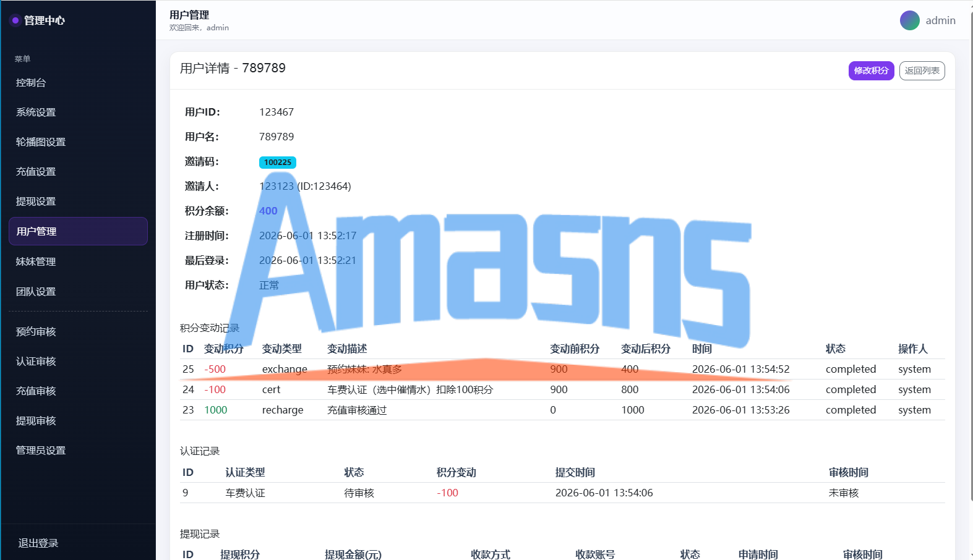Open the 控制台 menu item
973x560 pixels.
[x=78, y=83]
